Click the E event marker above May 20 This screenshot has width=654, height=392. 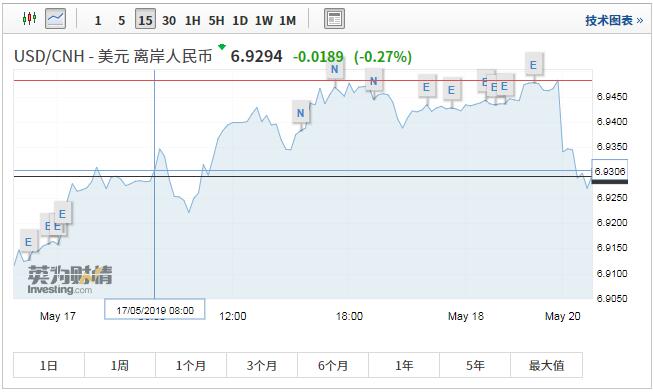pos(533,65)
